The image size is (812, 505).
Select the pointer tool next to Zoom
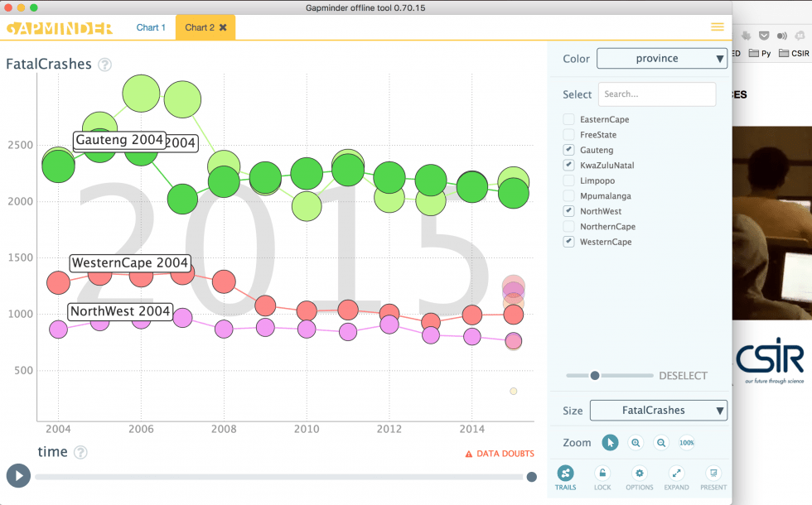[x=611, y=443]
